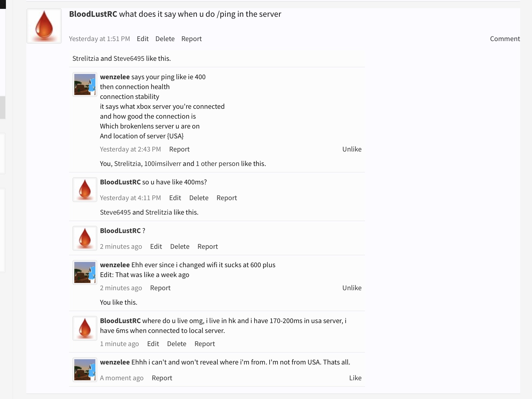Click wenzelee's avatar on the wifi comment
Image resolution: width=532 pixels, height=399 pixels.
point(85,272)
